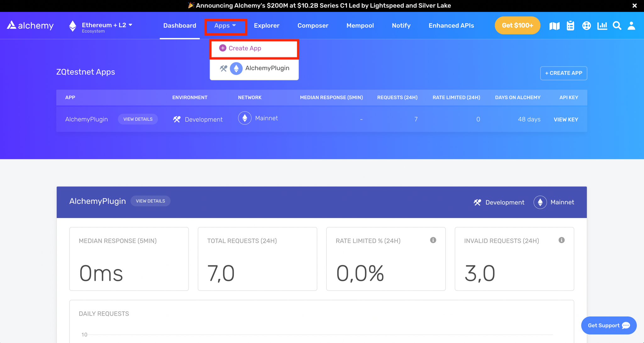The image size is (644, 343).
Task: Open the bar chart usage icon
Action: pos(602,26)
